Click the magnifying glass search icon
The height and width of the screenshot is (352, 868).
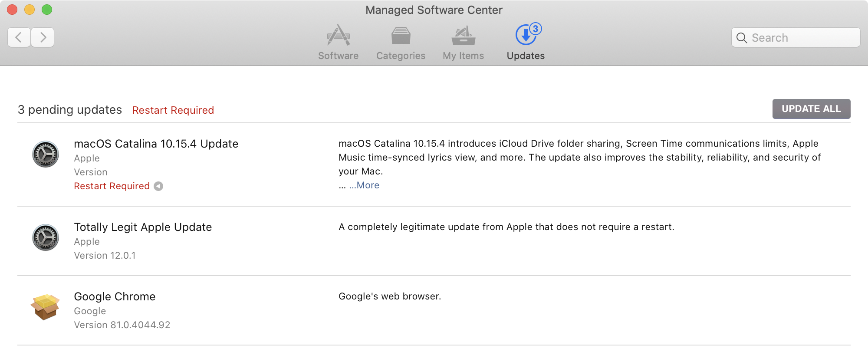pos(742,38)
